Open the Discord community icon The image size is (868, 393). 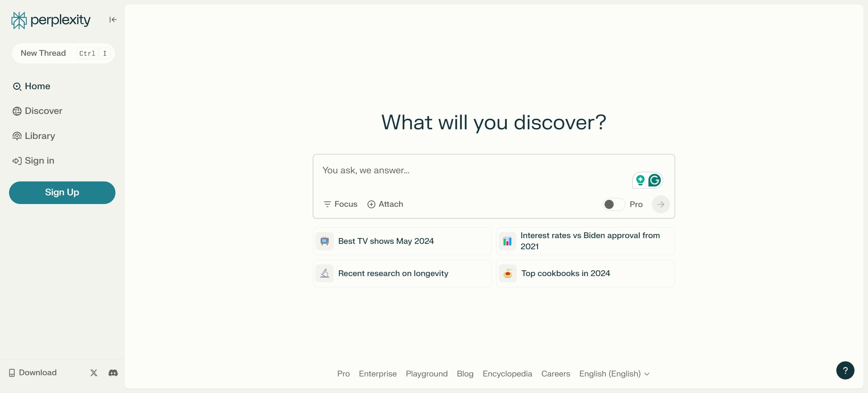(113, 373)
